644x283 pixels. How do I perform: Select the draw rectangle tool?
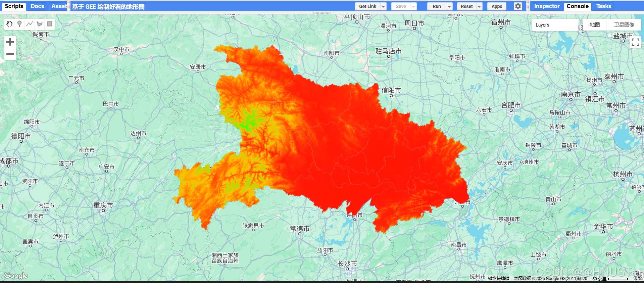pos(50,24)
